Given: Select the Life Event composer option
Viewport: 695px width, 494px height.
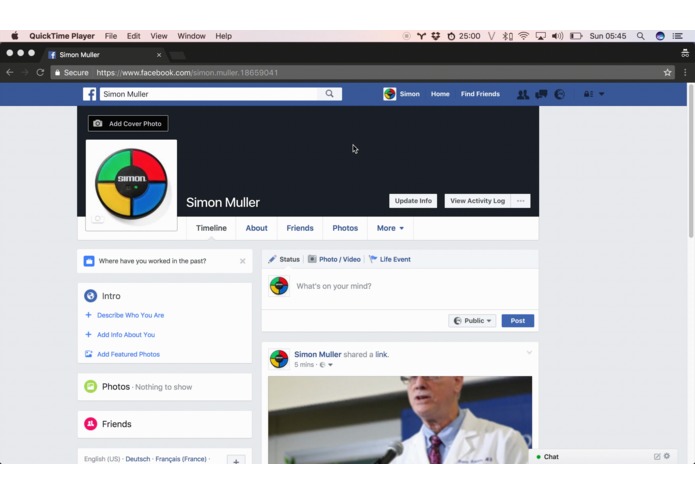Looking at the screenshot, I should (390, 259).
